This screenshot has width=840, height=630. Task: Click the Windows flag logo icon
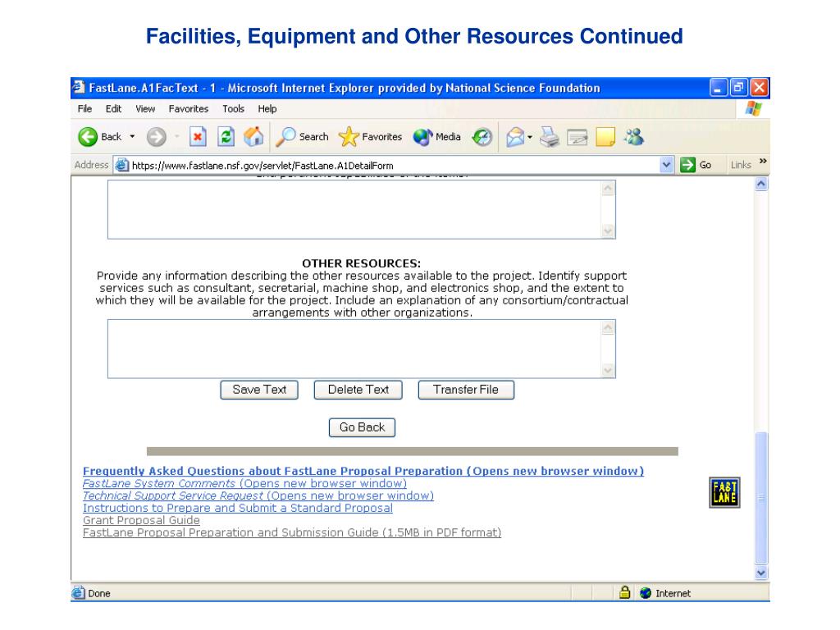click(x=753, y=109)
